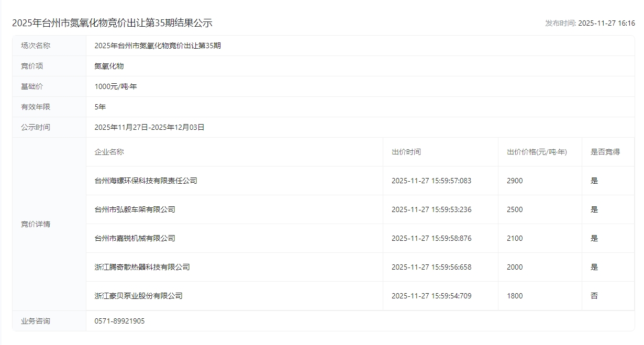
Task: Select the 5年 validity period value
Action: point(100,107)
